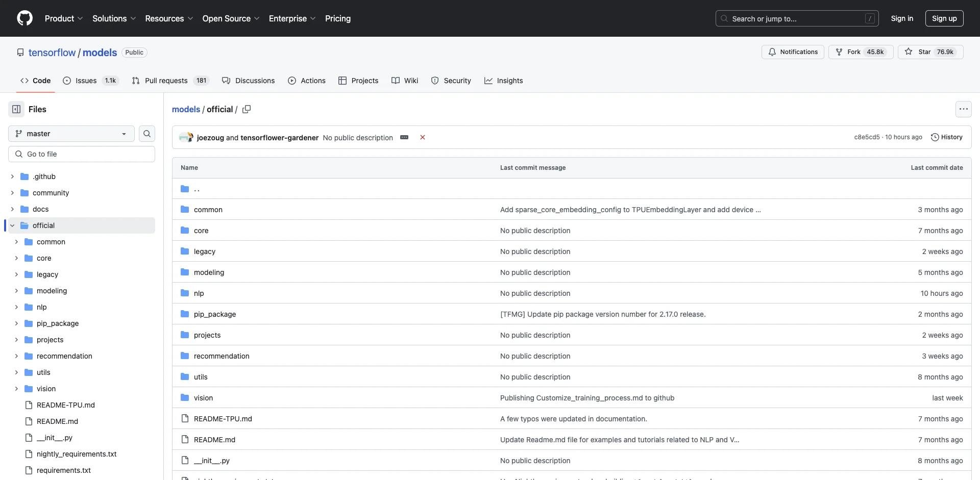Open the recommendation folder in table
The width and height of the screenshot is (980, 480).
tap(222, 356)
